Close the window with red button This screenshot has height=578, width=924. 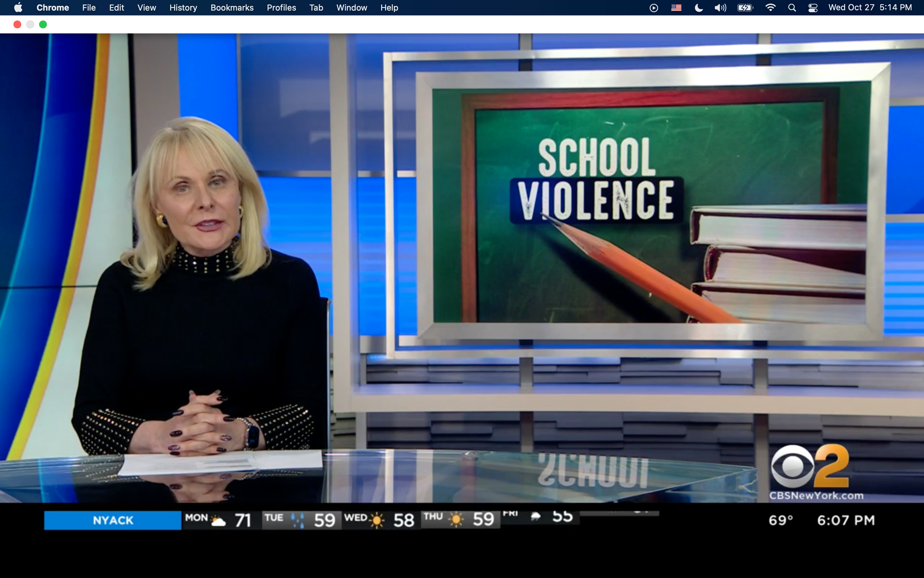17,24
